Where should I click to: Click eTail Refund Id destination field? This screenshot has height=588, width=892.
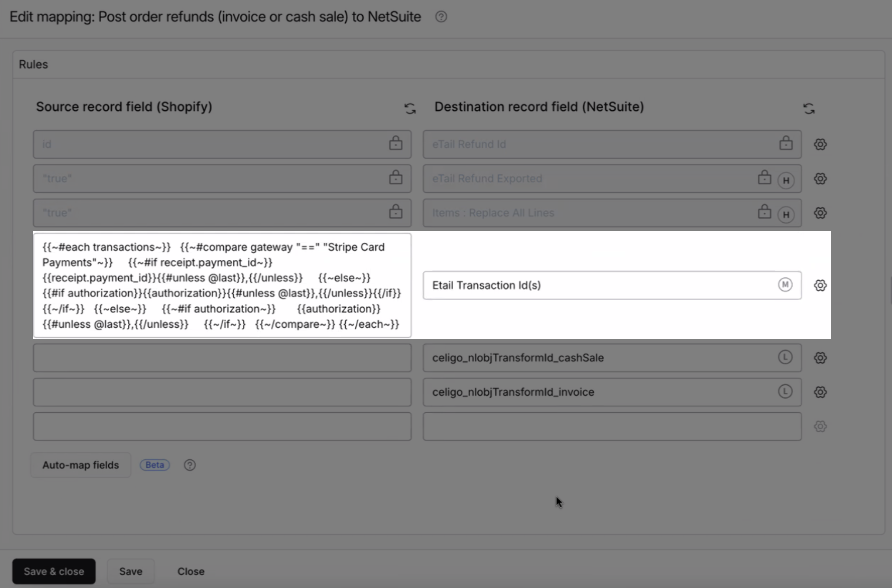612,144
